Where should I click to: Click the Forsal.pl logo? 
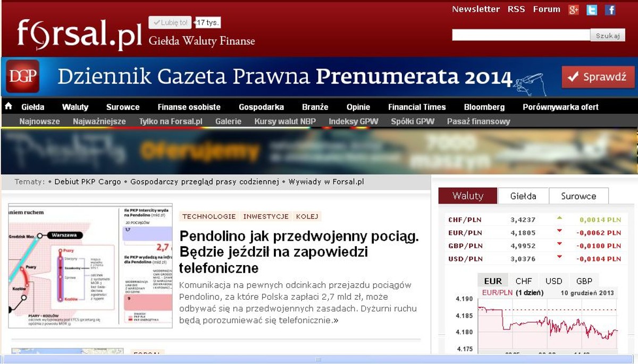[x=80, y=35]
